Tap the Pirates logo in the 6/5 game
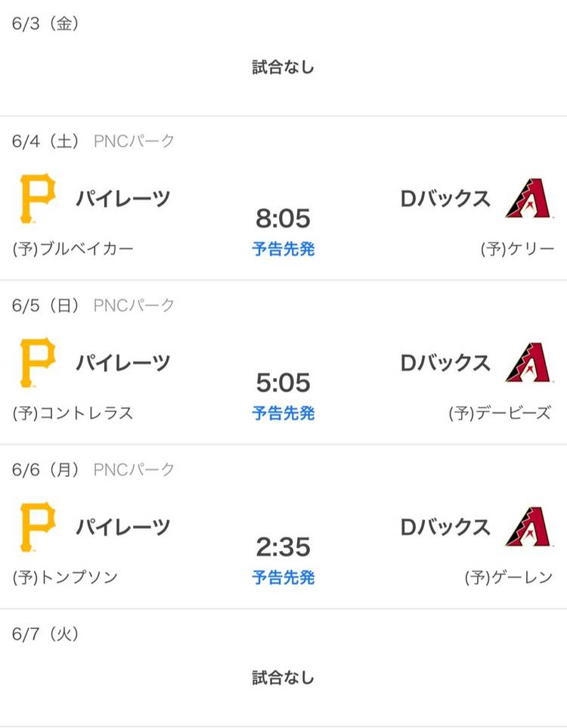This screenshot has width=567, height=728. coord(37,364)
